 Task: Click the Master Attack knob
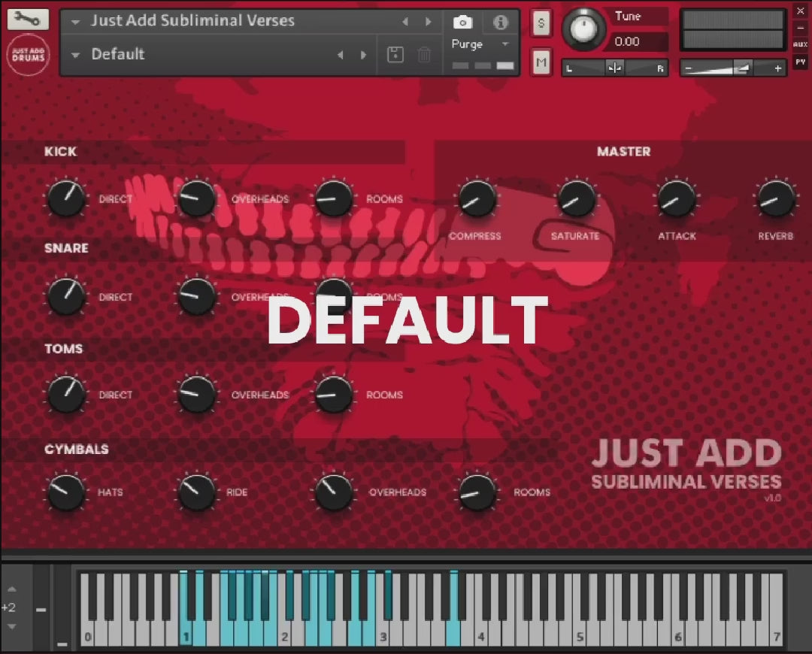pos(677,199)
